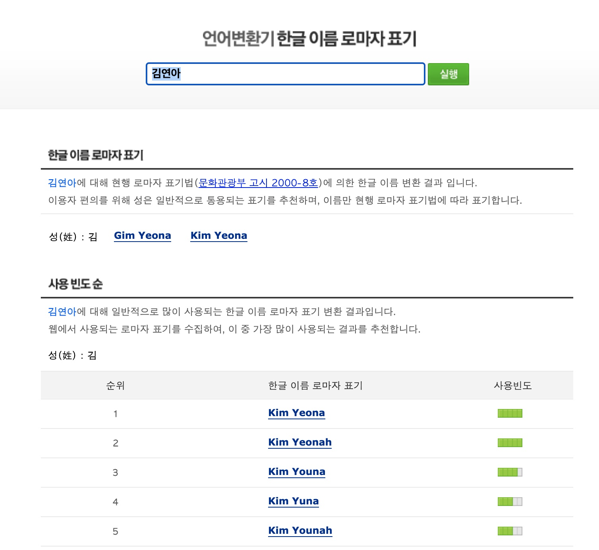The height and width of the screenshot is (550, 599).
Task: Click frequency bar for Kim Yeona row
Action: [x=510, y=413]
